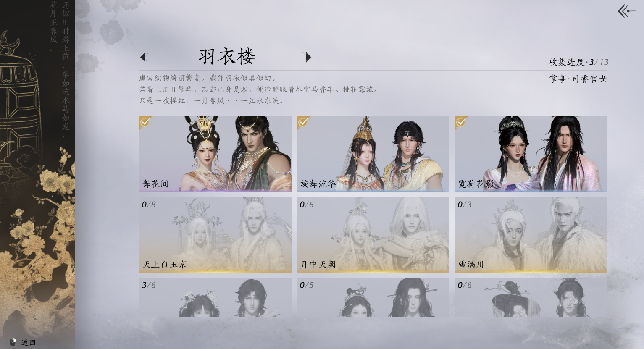Open the 舞花间 outfit card
Viewport: 644px width, 349px height.
(x=215, y=154)
